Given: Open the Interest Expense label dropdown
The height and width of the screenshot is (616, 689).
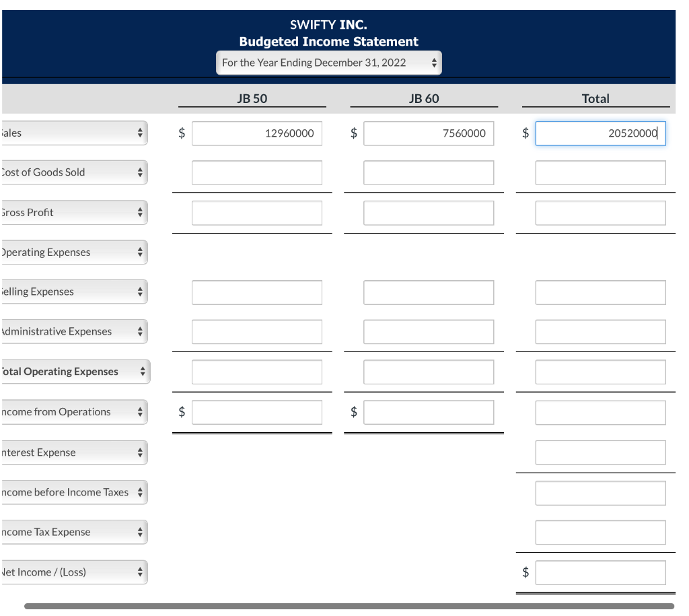Looking at the screenshot, I should [x=74, y=452].
